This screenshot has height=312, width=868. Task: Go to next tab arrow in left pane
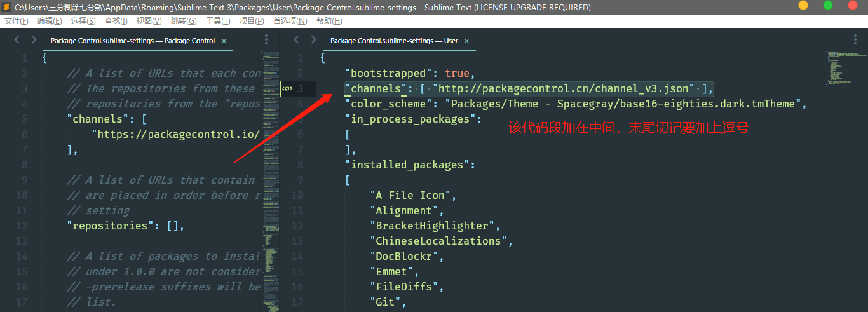click(34, 40)
